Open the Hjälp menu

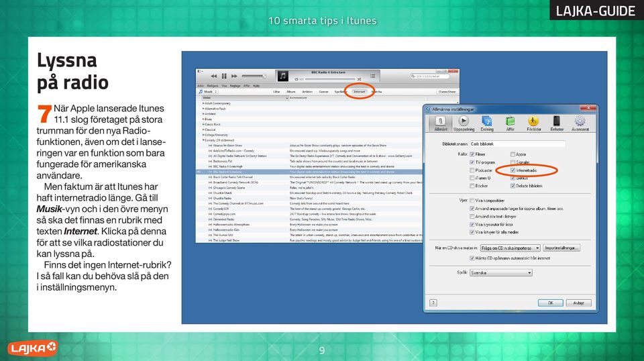[x=256, y=86]
